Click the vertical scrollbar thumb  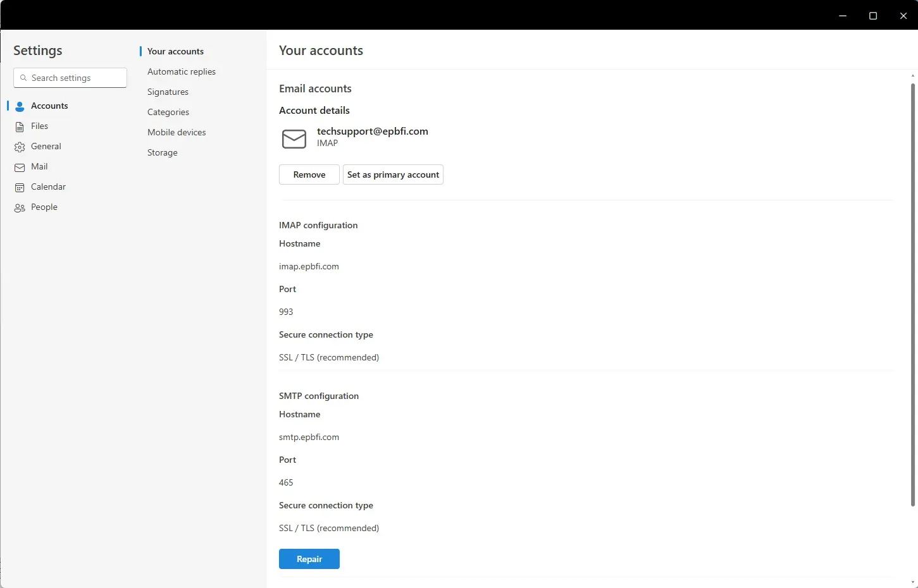click(x=912, y=294)
